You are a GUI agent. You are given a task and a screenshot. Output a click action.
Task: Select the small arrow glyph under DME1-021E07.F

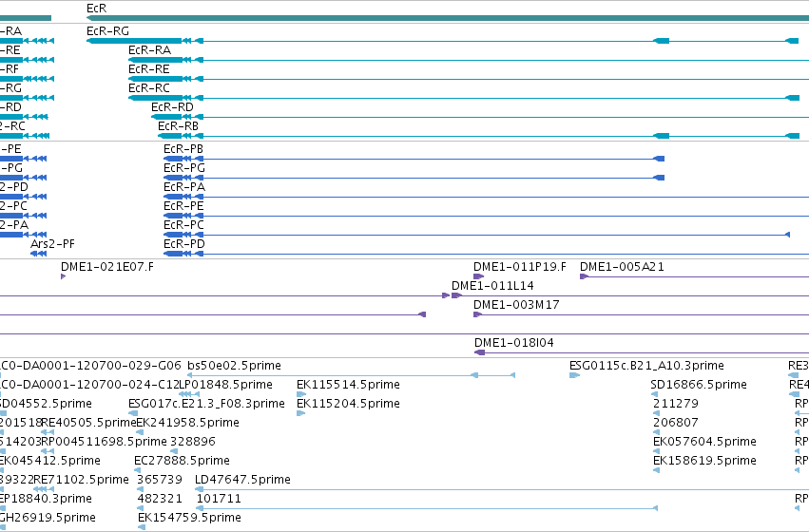tap(64, 276)
